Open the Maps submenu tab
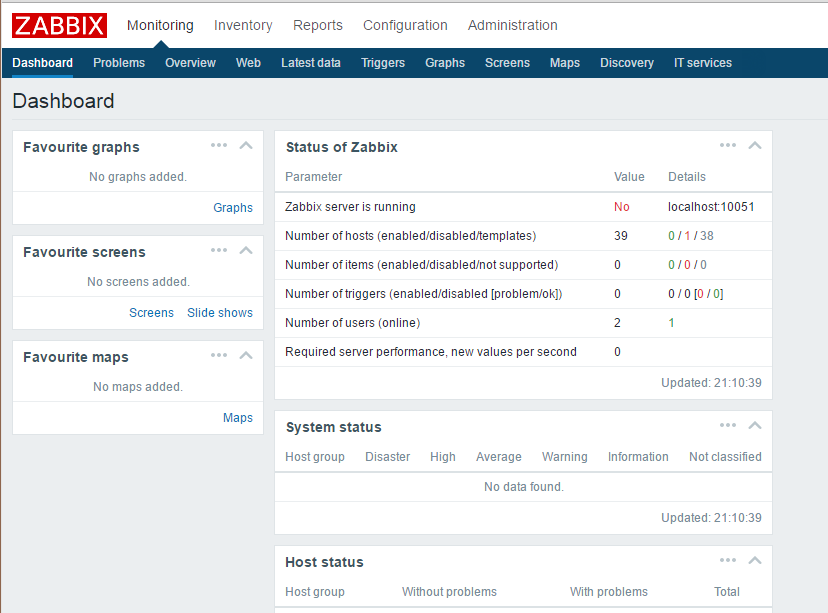 point(564,63)
